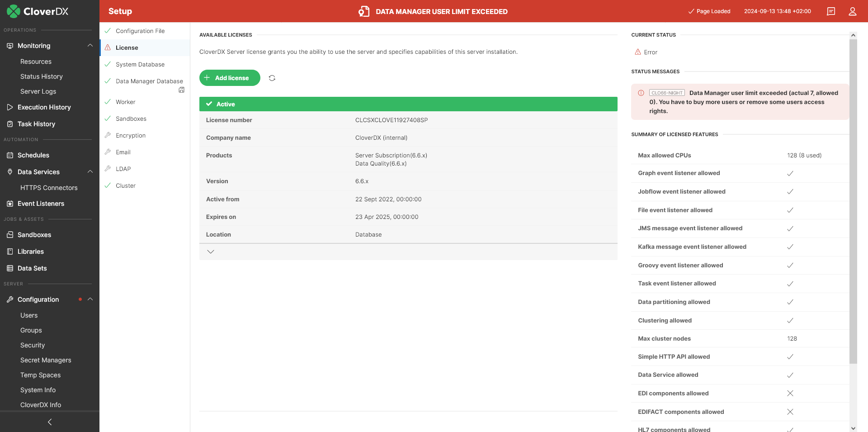Collapse the Data Services section chevron
Image resolution: width=868 pixels, height=432 pixels.
pos(89,172)
